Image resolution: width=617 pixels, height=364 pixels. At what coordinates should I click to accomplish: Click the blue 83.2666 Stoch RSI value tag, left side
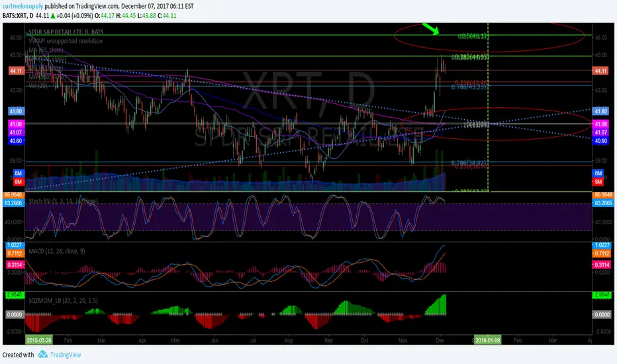(13, 203)
